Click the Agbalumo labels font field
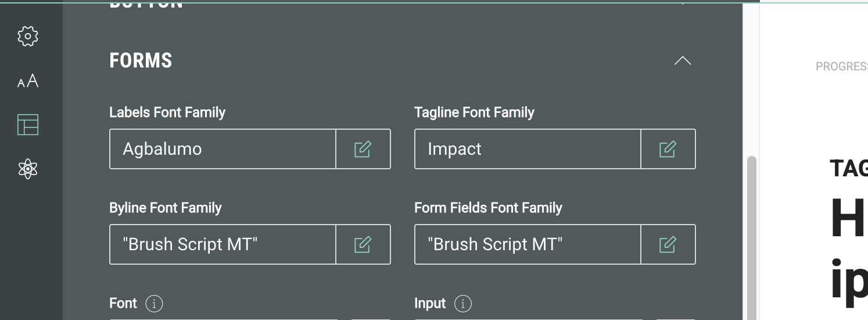This screenshot has width=868, height=320. [x=223, y=149]
